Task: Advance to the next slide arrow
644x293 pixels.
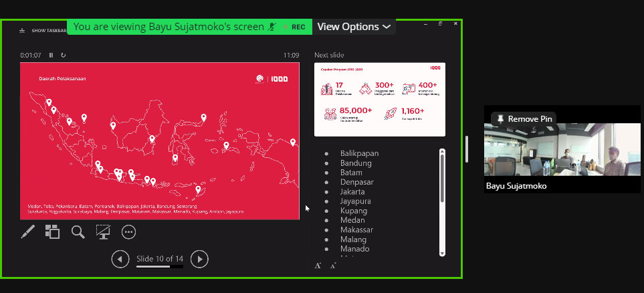Action: 199,259
